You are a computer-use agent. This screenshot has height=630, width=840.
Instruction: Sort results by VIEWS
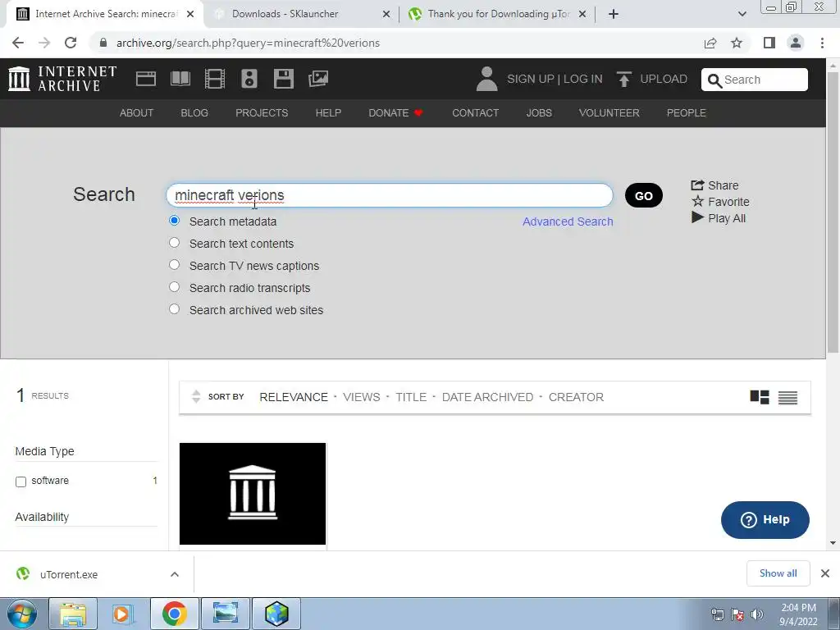click(x=362, y=397)
